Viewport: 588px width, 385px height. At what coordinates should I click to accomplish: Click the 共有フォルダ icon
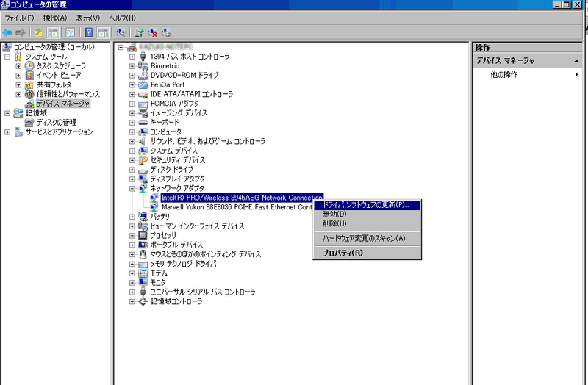[29, 84]
